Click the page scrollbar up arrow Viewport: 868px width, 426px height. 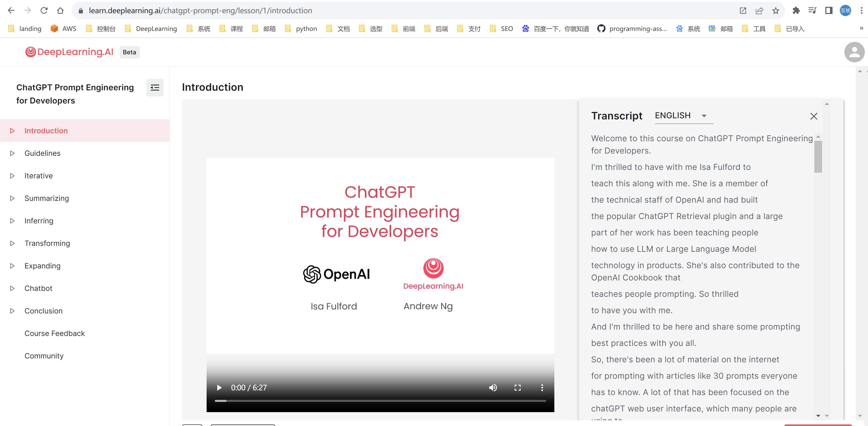point(860,71)
